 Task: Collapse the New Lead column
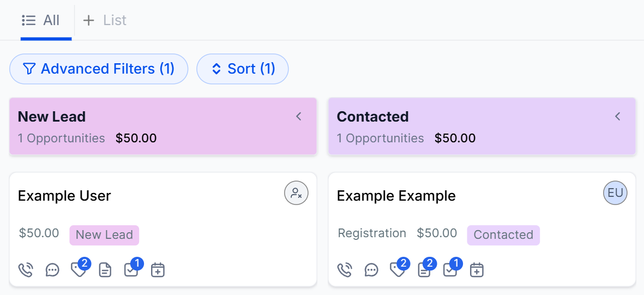[x=299, y=116]
